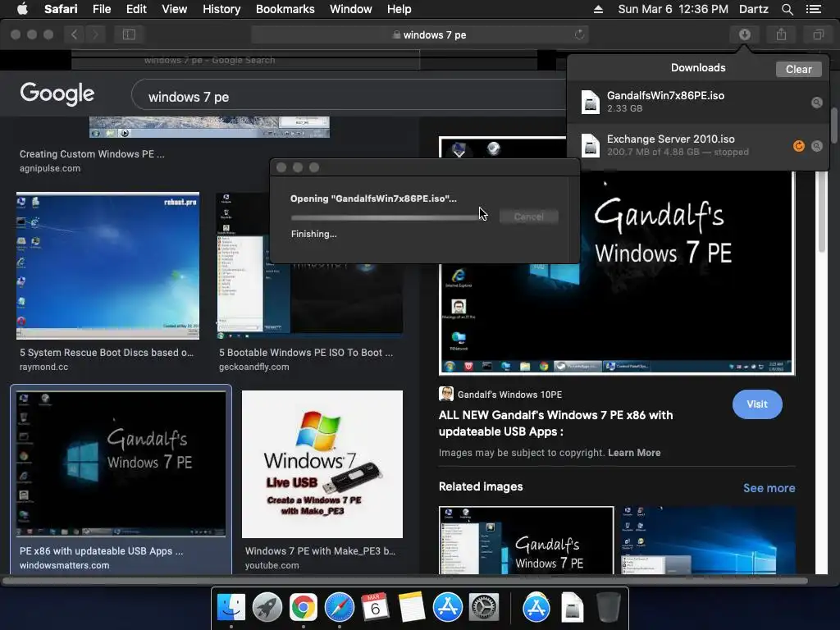840x630 pixels.
Task: Click the horizontal scrollbar at page bottom
Action: coord(405,580)
